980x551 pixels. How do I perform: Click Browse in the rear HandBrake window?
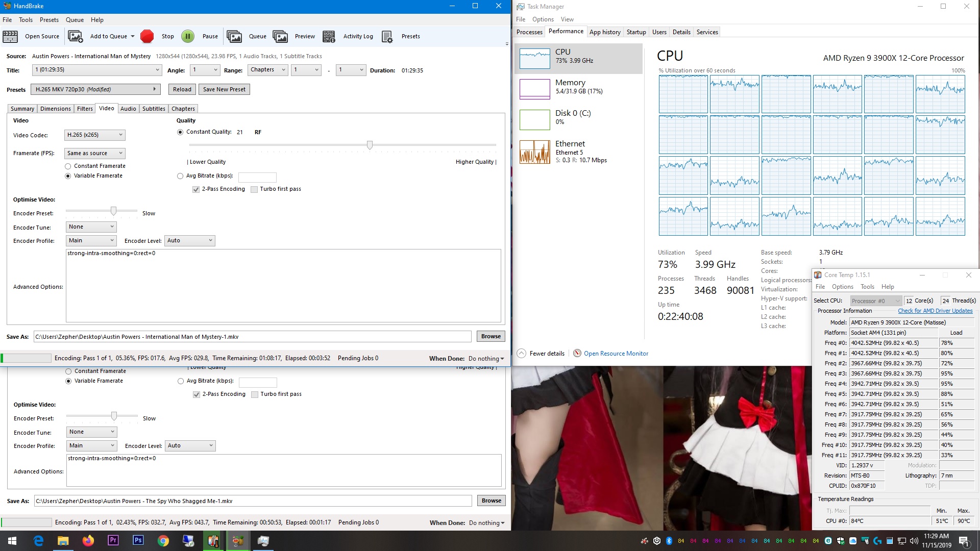491,501
